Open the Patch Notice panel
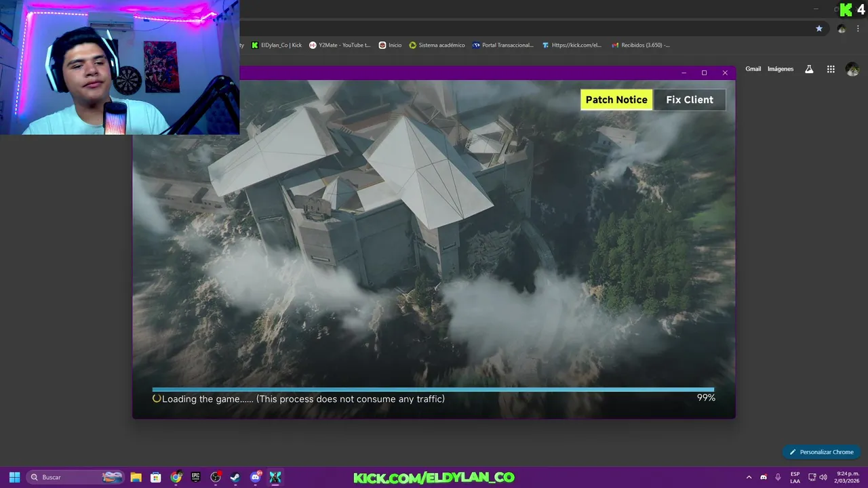 click(616, 100)
